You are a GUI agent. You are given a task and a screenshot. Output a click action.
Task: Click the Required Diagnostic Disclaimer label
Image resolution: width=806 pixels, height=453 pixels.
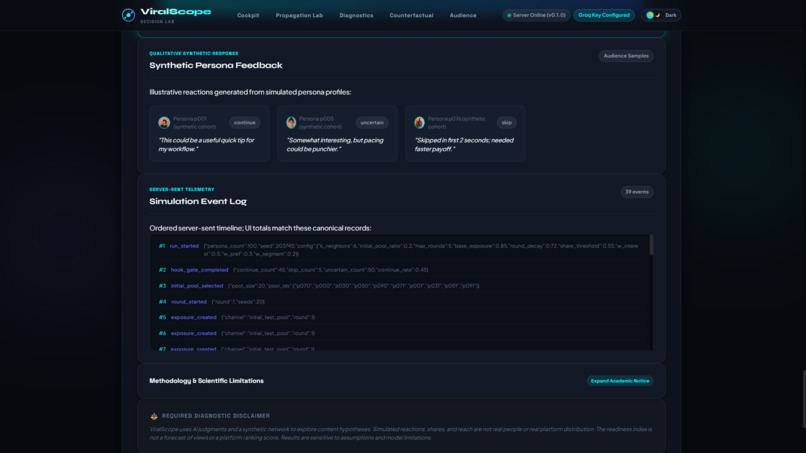pyautogui.click(x=215, y=416)
